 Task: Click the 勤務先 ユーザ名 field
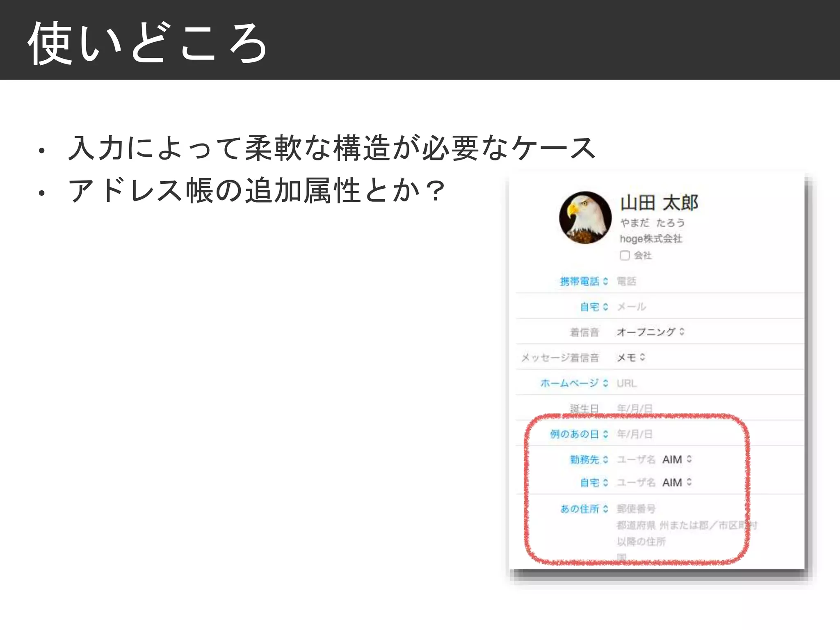click(x=636, y=459)
